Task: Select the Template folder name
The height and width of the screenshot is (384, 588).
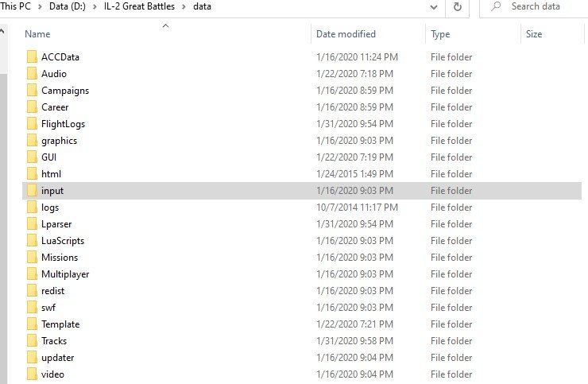Action: click(x=60, y=324)
